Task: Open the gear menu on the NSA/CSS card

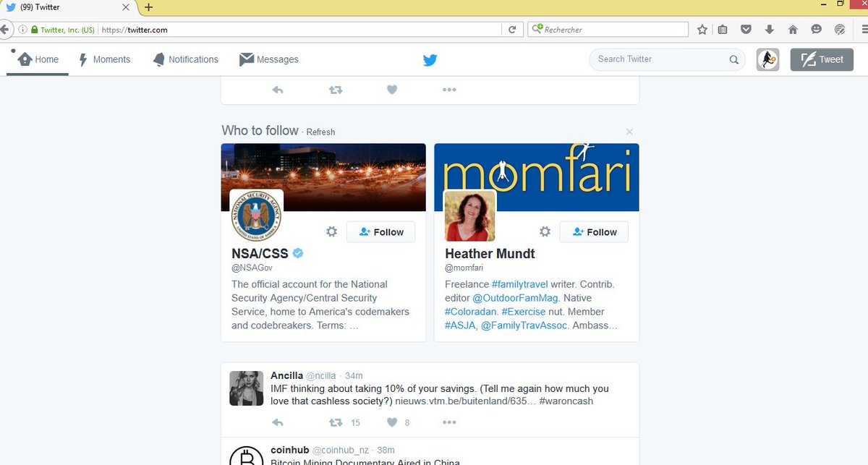Action: [x=331, y=231]
